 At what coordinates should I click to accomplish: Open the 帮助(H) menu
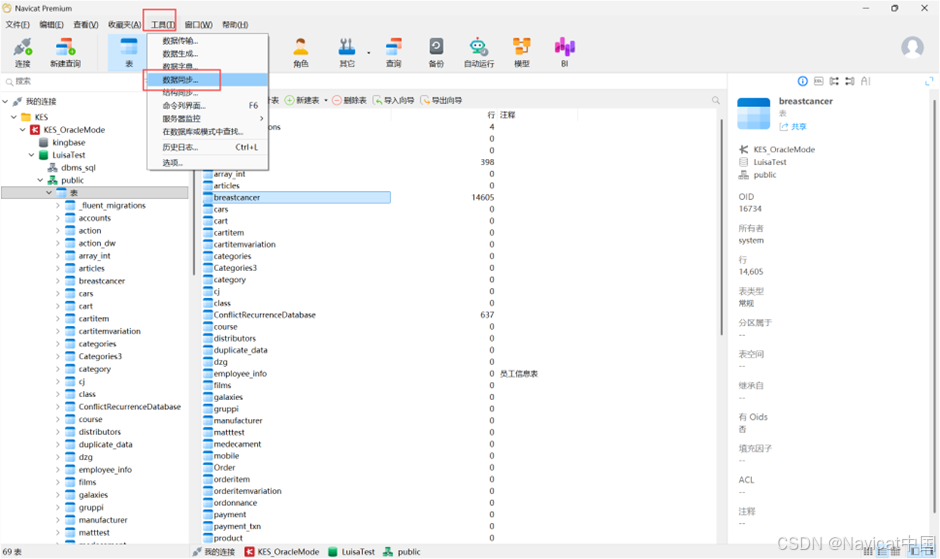(x=235, y=25)
